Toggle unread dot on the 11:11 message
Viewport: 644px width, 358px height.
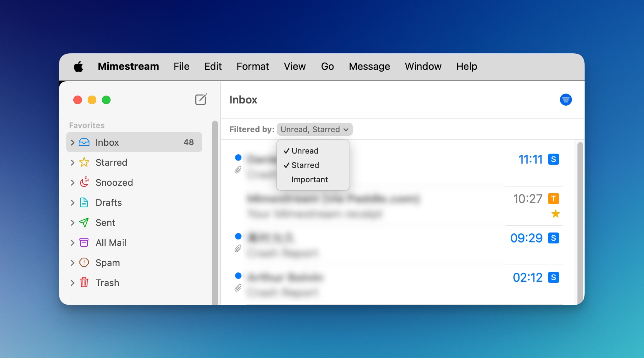238,158
